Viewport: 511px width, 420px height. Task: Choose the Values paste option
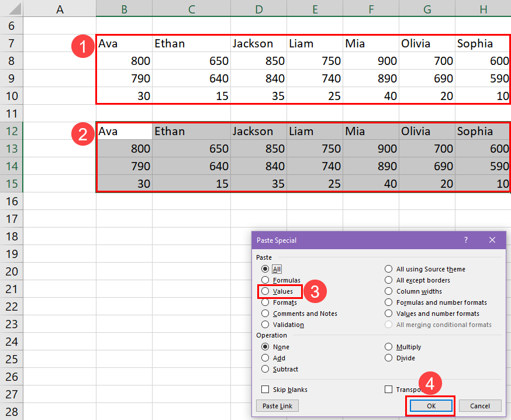(265, 291)
